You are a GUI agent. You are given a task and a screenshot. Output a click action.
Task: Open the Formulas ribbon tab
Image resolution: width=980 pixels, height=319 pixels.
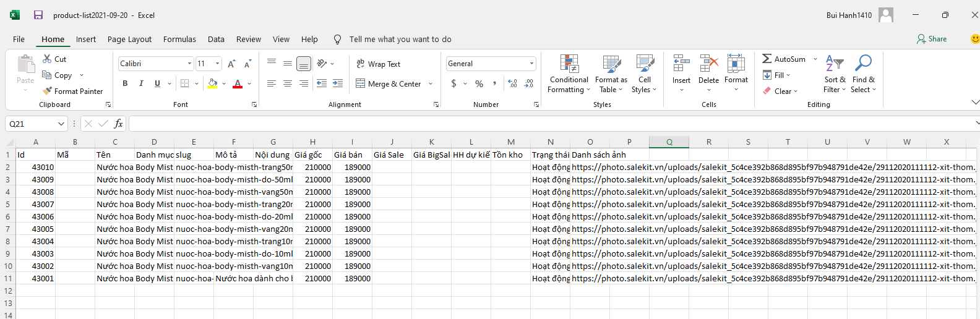[179, 39]
